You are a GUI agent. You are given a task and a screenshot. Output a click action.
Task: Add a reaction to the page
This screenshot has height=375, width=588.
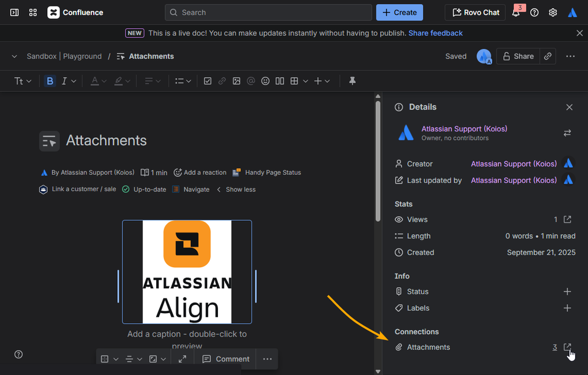[200, 172]
